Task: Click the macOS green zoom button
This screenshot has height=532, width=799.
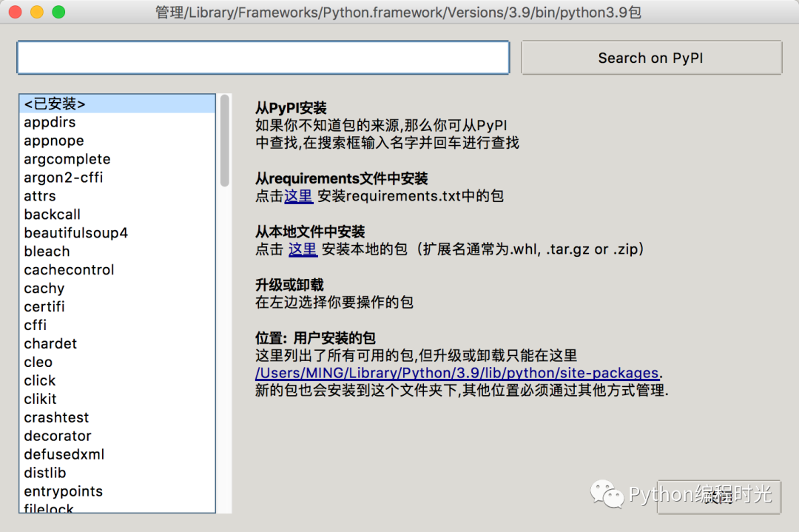Action: pos(58,13)
